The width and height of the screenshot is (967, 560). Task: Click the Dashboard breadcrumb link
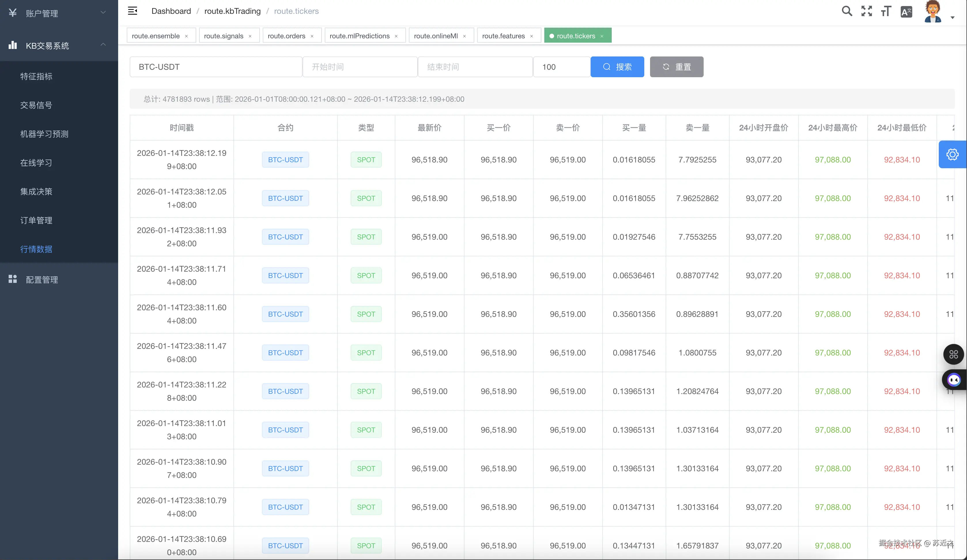pos(171,11)
